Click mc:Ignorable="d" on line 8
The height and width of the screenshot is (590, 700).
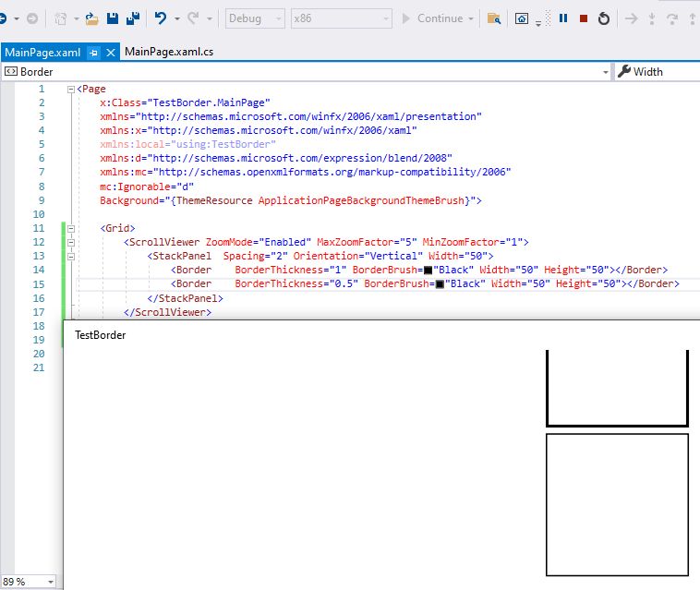point(147,187)
